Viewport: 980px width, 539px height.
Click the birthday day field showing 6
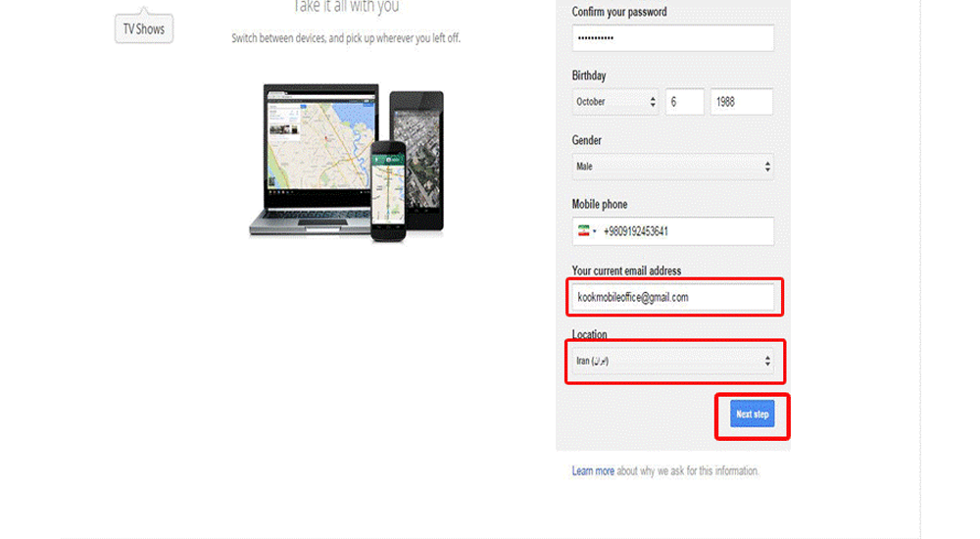point(684,102)
